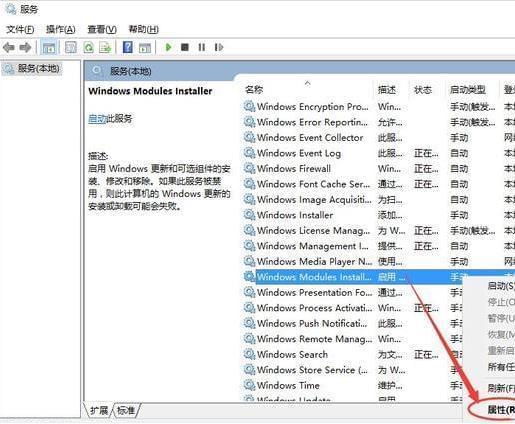Click the Export list toolbar icon
Screen dimensions: 515x424
point(105,47)
